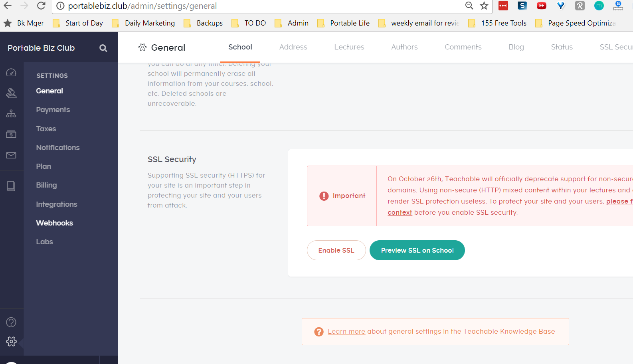Open Billing settings
Image resolution: width=633 pixels, height=364 pixels.
46,185
